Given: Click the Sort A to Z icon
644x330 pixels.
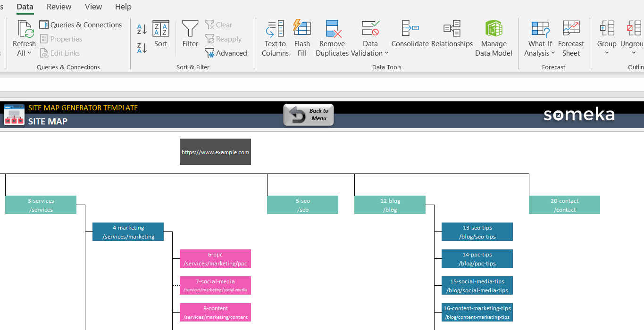Looking at the screenshot, I should (x=142, y=29).
